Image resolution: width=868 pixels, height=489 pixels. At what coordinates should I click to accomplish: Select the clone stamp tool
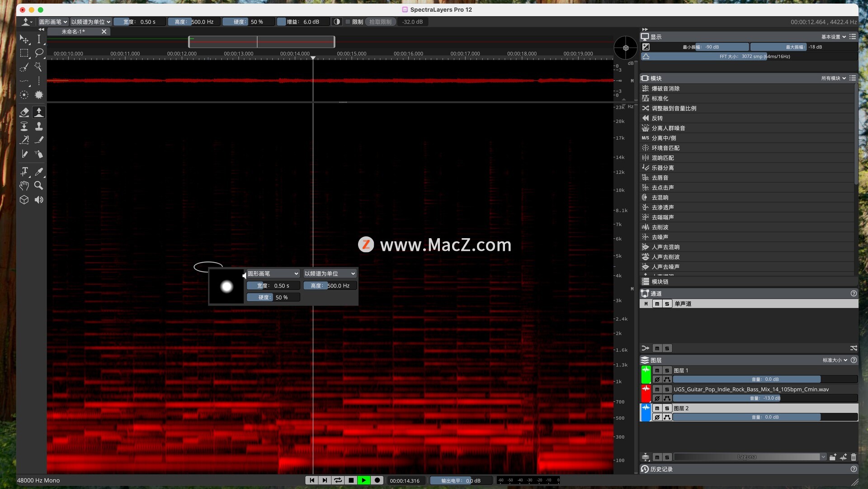click(39, 126)
